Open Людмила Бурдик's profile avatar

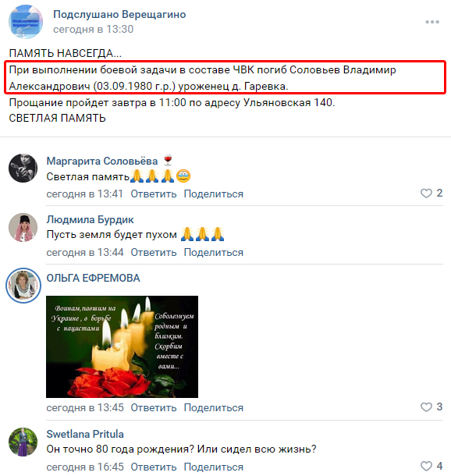23,227
